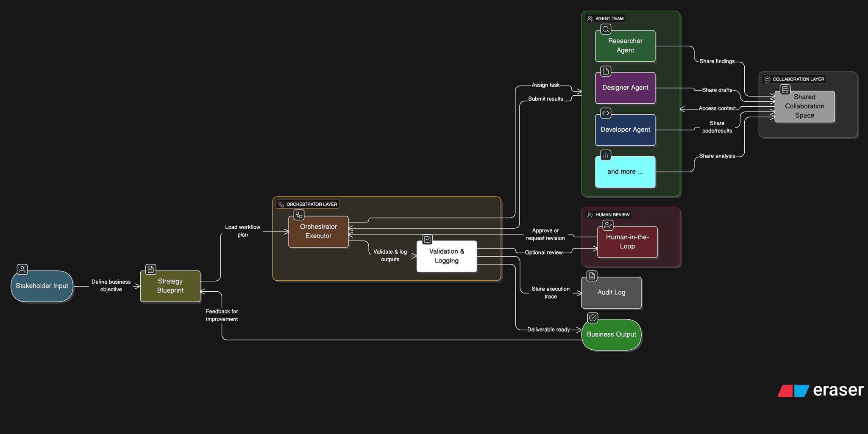The image size is (868, 434).
Task: Click the 'Optional review' edge label
Action: [544, 252]
